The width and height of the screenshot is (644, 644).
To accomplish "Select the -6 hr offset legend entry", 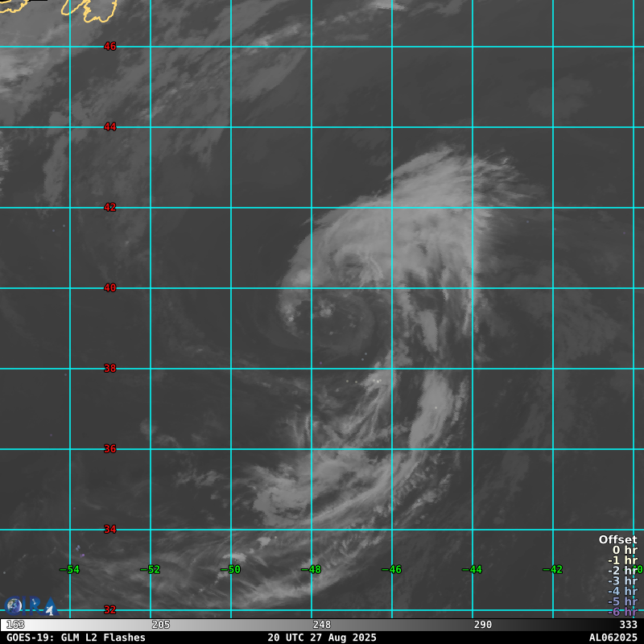I will (622, 612).
